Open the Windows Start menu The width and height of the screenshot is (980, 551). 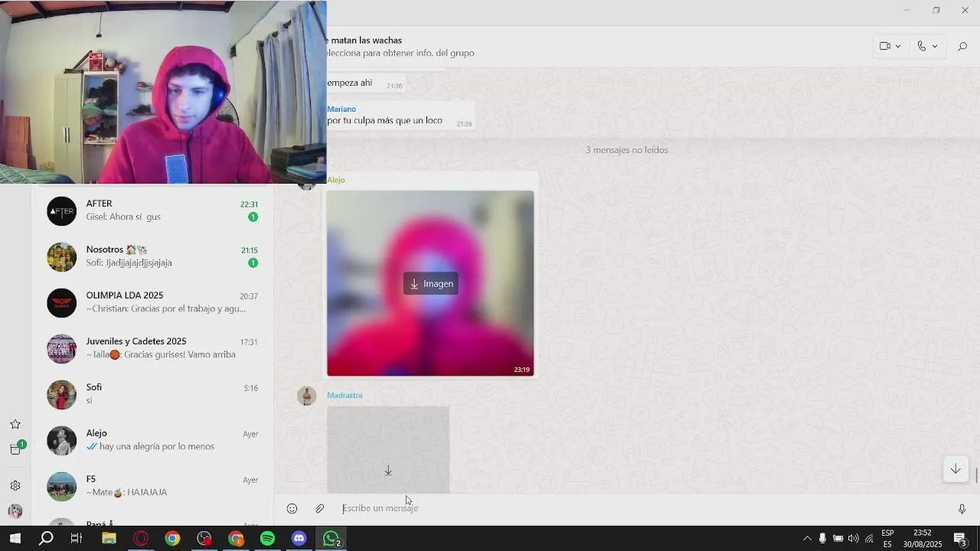coord(15,539)
